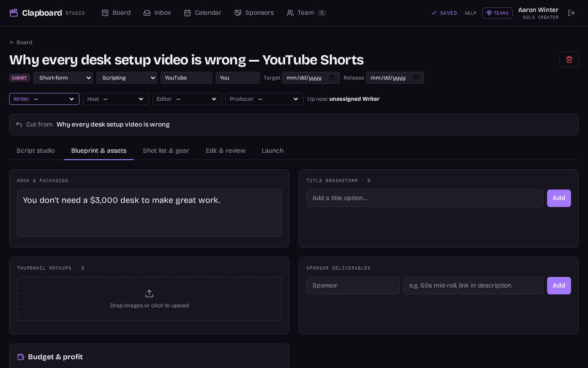The height and width of the screenshot is (368, 588).
Task: Open the Aaron Winter account profile
Action: click(x=538, y=13)
